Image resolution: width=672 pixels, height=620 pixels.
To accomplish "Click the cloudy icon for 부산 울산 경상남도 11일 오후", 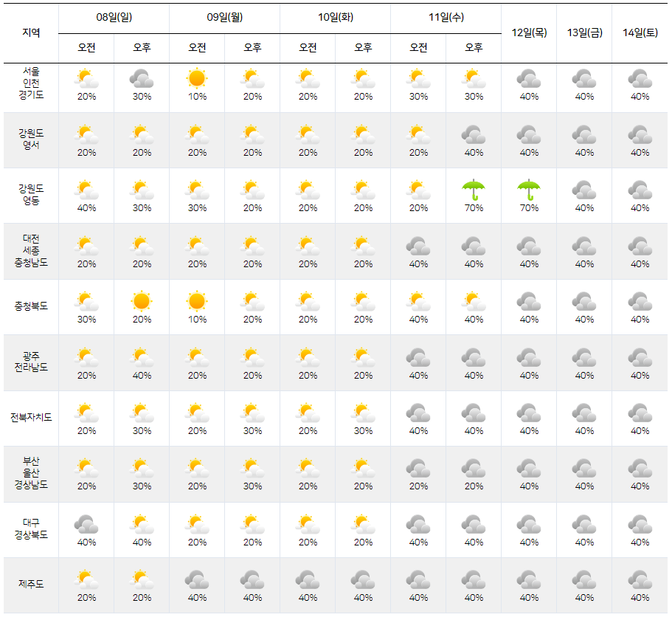I will [474, 468].
